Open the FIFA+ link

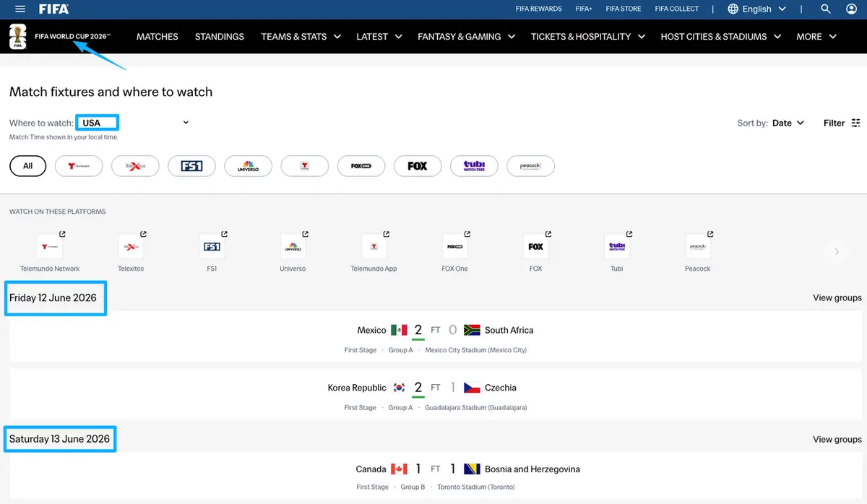[x=584, y=9]
